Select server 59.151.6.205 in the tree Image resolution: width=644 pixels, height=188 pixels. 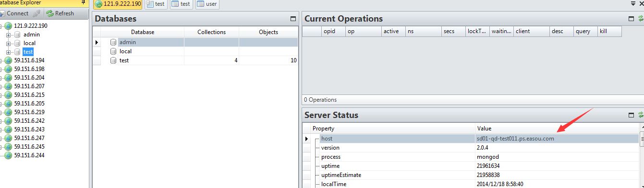click(29, 104)
